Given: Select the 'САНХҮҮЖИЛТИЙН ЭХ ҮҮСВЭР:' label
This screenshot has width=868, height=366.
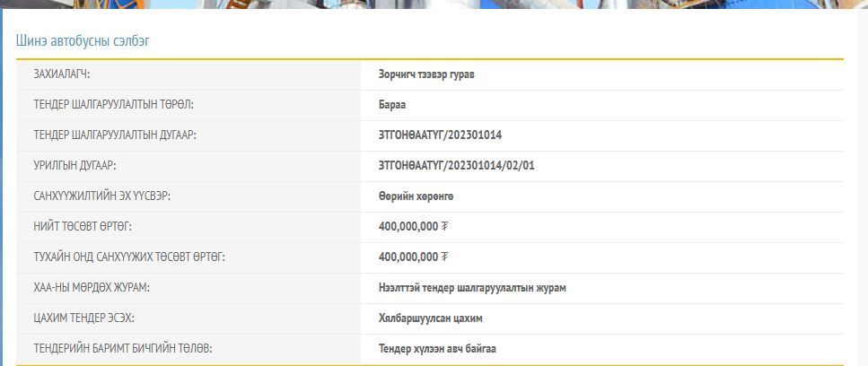Looking at the screenshot, I should coord(101,196).
